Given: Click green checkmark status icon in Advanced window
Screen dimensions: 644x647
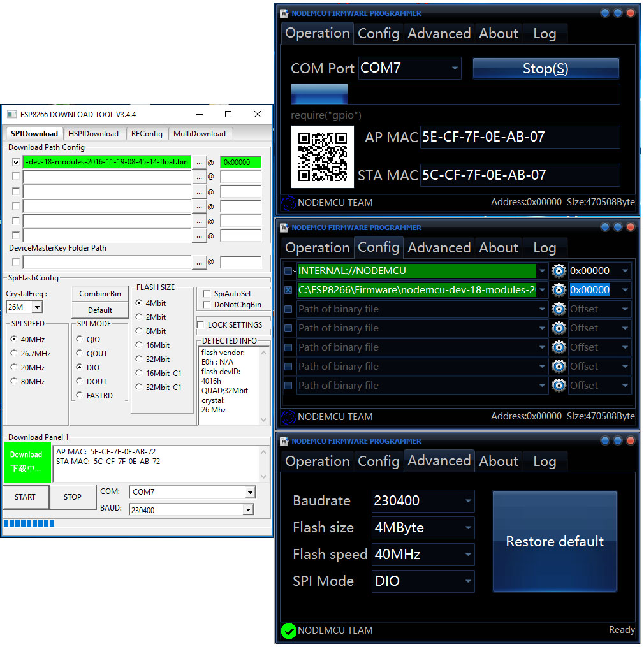Looking at the screenshot, I should point(289,630).
